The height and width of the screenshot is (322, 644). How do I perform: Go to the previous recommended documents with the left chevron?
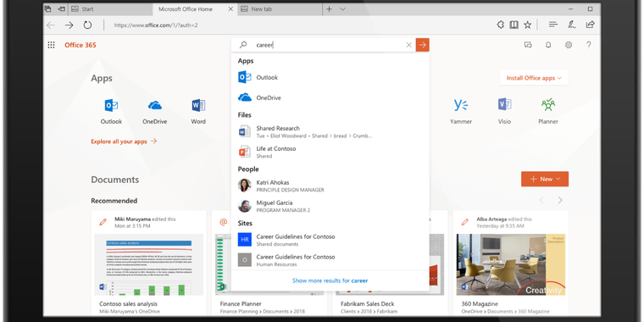point(541,201)
